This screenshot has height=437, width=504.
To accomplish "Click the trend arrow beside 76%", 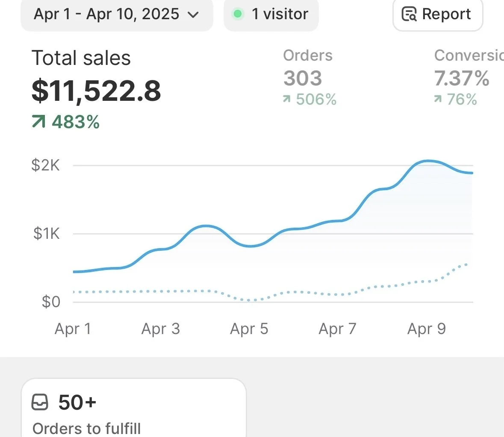I will click(x=437, y=99).
